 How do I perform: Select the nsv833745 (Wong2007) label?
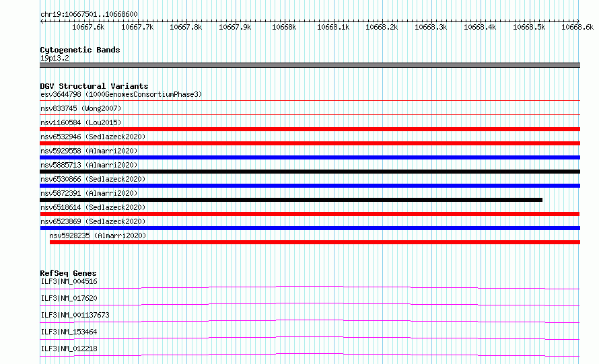tap(81, 108)
